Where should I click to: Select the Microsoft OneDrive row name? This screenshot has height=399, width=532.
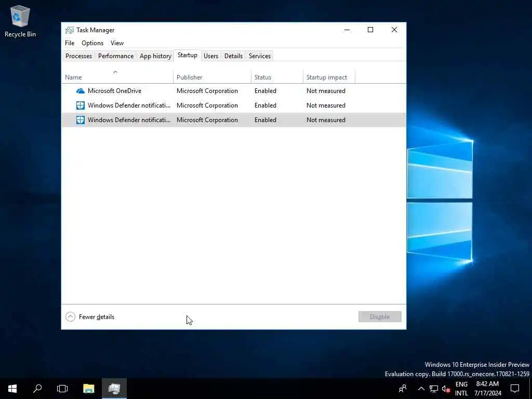[115, 91]
